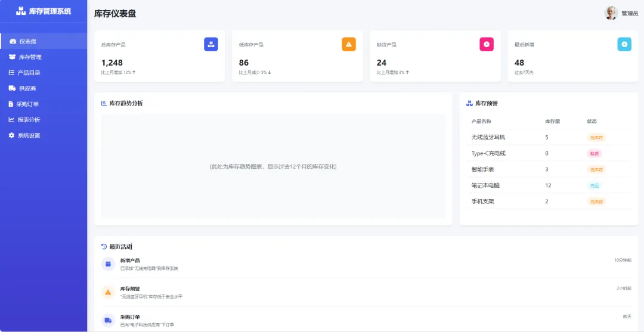The width and height of the screenshot is (644, 332).
Task: Click the chart-line icon next to 报表分析
Action: [11, 120]
